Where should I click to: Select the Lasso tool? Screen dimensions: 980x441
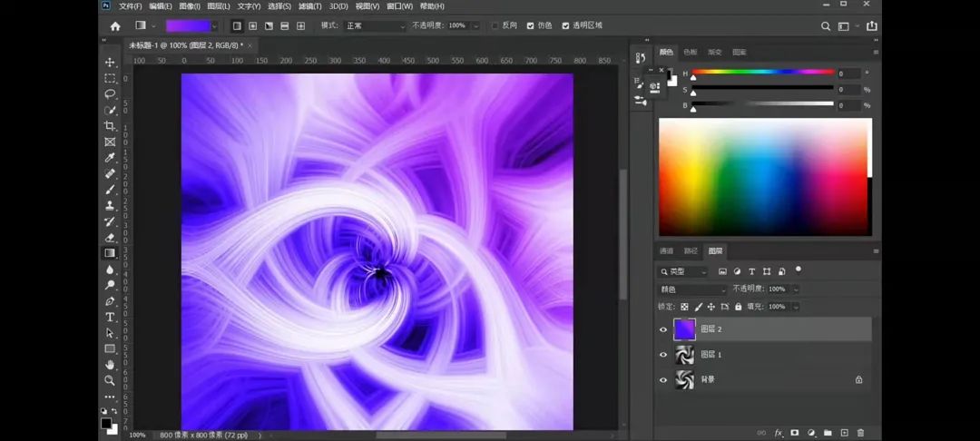[x=110, y=93]
